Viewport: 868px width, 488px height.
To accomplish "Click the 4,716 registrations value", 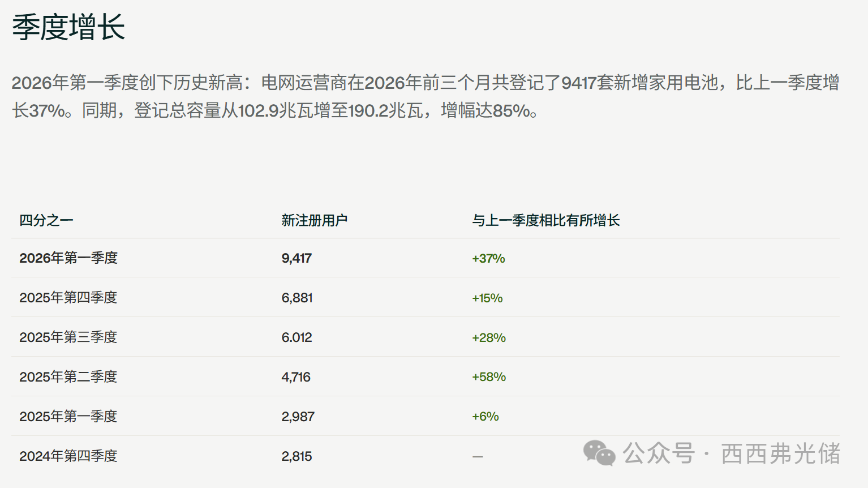I will tap(296, 377).
